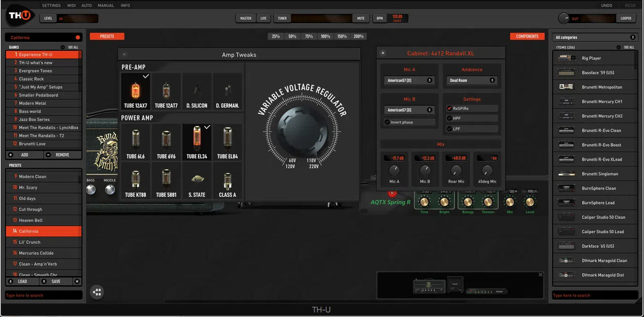Click the preset search field bottom left
The width and height of the screenshot is (644, 317).
pyautogui.click(x=43, y=294)
